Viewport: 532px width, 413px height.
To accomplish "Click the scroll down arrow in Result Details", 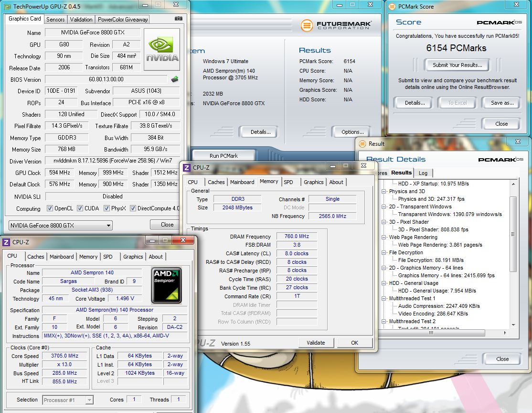I will click(513, 325).
